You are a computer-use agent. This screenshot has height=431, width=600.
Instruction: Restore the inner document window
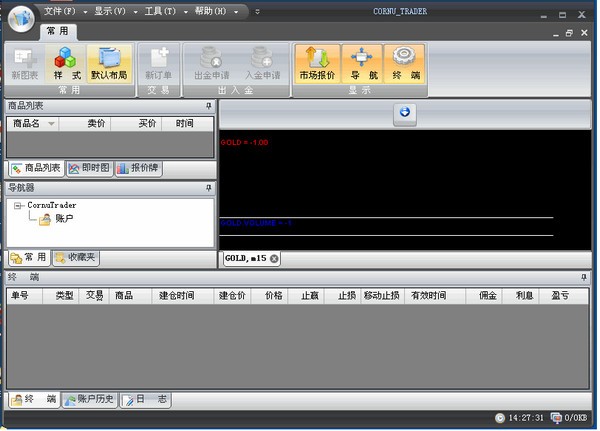[569, 33]
